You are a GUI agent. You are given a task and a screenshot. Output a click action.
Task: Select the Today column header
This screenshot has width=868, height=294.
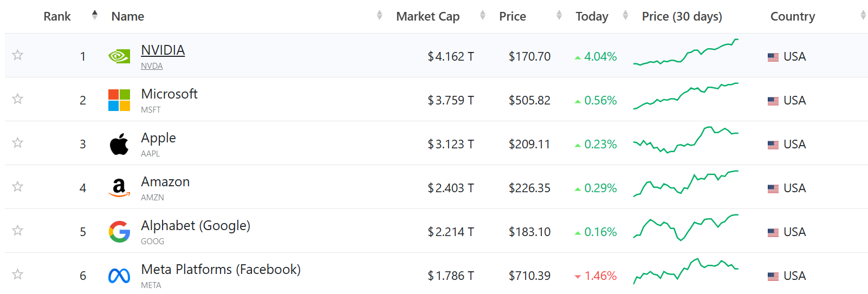(592, 16)
